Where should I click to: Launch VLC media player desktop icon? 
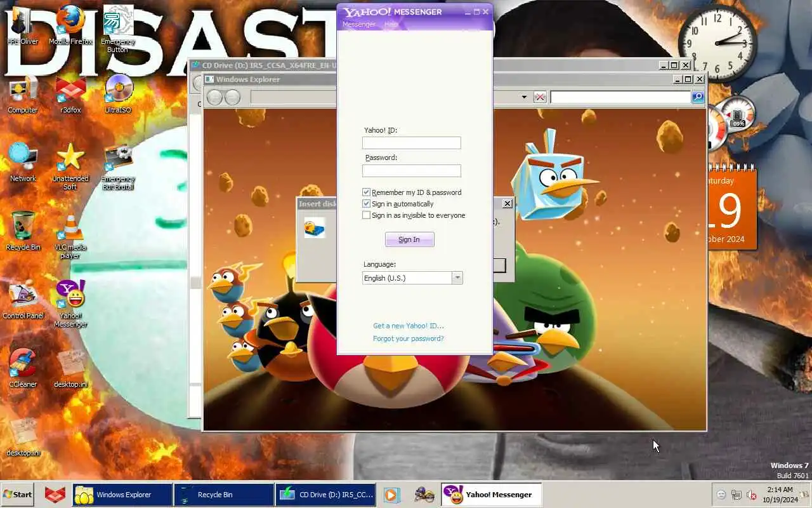coord(70,235)
